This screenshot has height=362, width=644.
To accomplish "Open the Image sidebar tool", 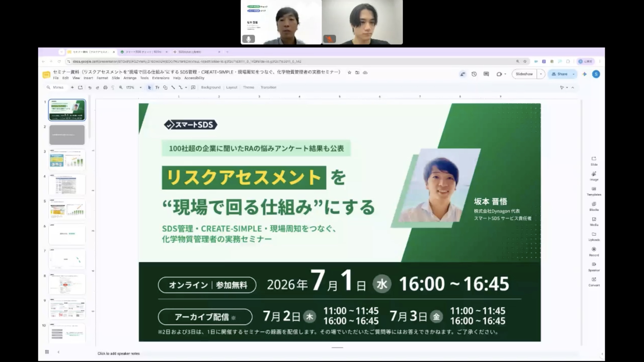I will click(x=594, y=176).
